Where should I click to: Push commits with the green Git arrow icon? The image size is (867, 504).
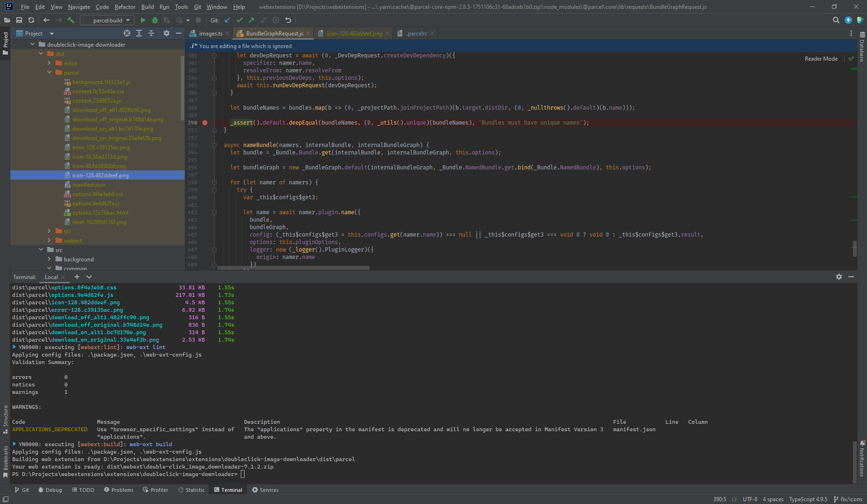point(251,20)
